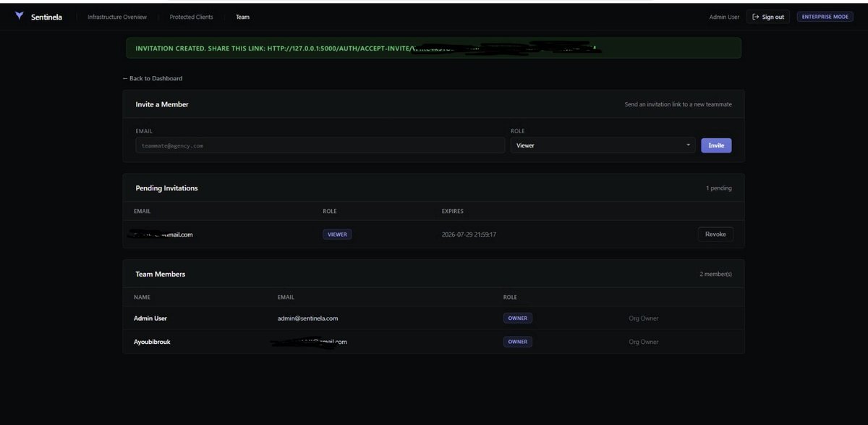Click the invitation created banner

pos(433,49)
